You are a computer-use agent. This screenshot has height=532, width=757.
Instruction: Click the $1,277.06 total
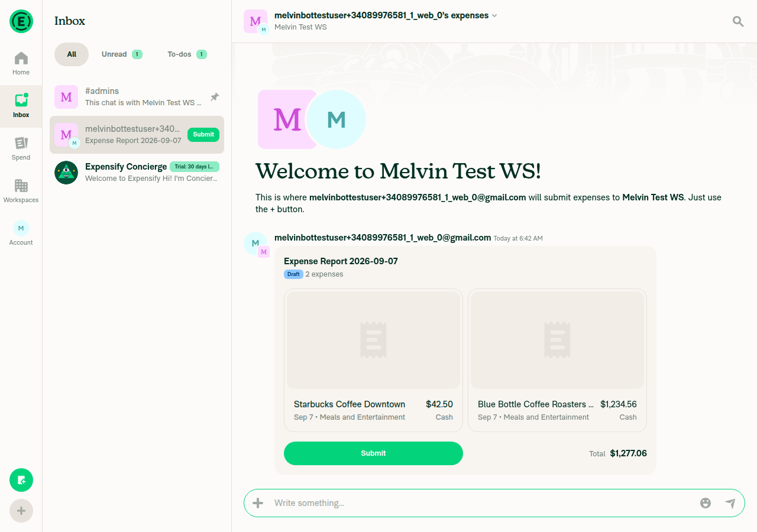point(629,453)
